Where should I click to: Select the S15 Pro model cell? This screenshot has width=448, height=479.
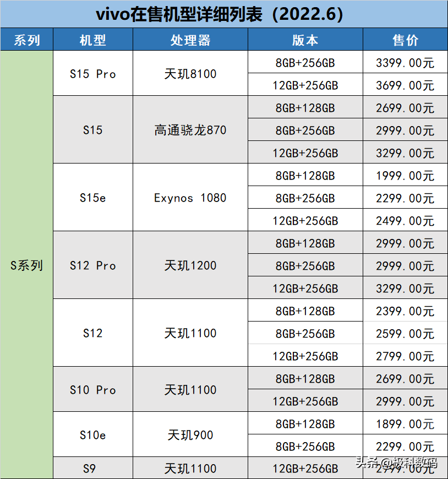tap(93, 73)
